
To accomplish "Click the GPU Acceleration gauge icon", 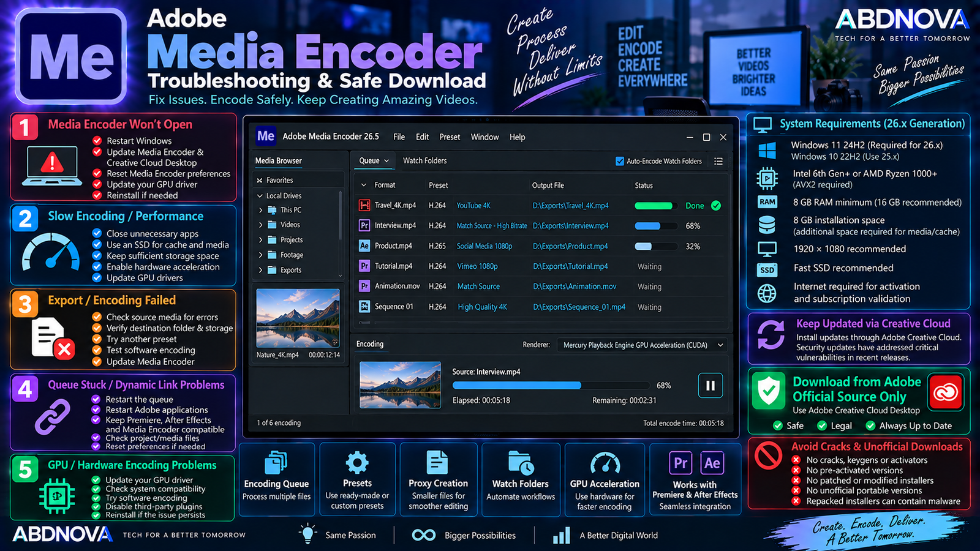I will point(605,464).
